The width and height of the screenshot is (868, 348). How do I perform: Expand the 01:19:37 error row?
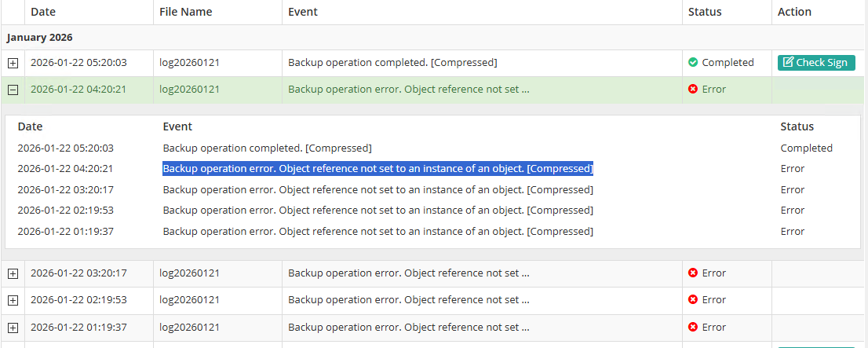click(x=13, y=328)
